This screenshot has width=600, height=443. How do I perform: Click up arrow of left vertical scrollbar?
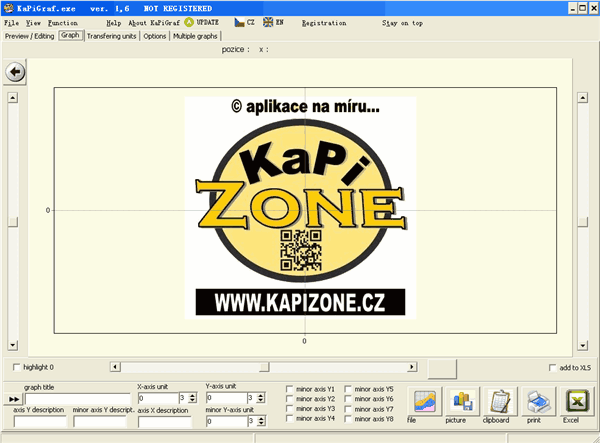13,98
